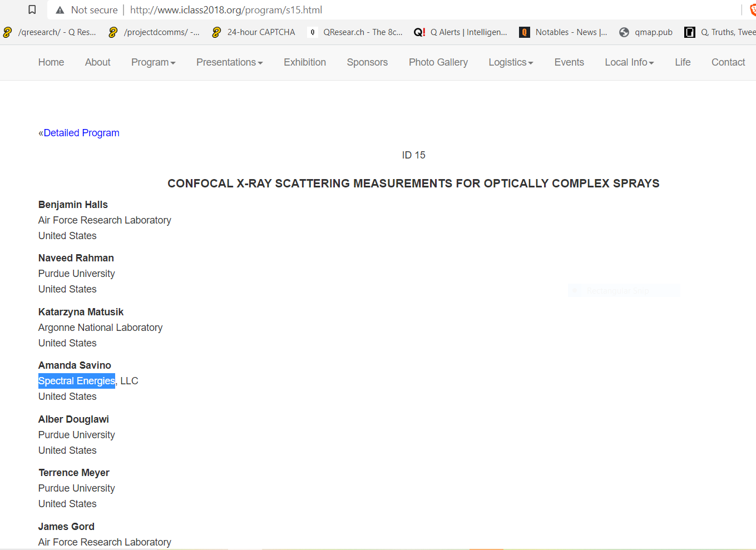This screenshot has height=550, width=756.
Task: Open the Q, Truths, Tweets bookmark
Action: pos(720,32)
